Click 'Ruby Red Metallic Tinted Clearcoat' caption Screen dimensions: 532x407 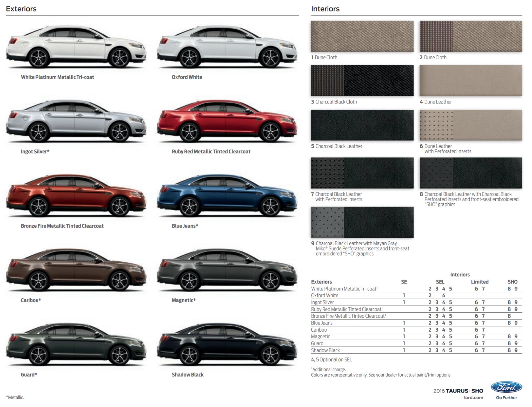coord(211,152)
